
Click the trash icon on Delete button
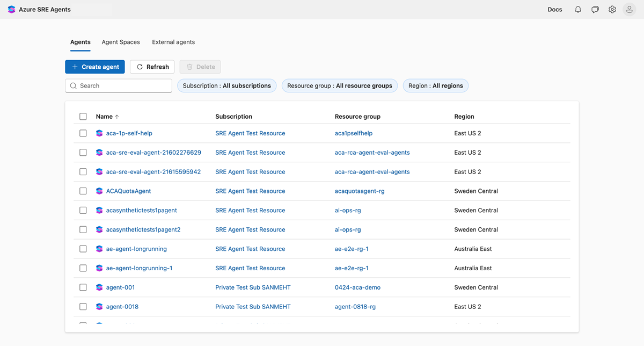pos(190,67)
